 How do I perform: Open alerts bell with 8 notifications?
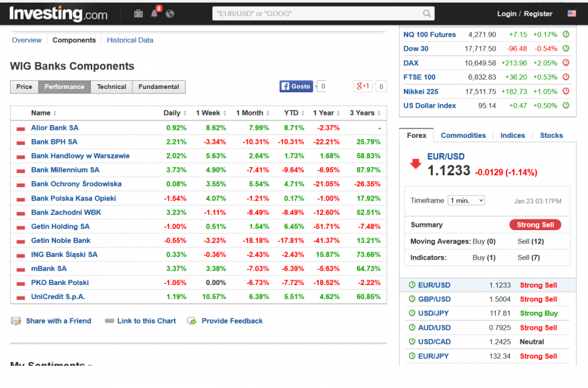[155, 13]
